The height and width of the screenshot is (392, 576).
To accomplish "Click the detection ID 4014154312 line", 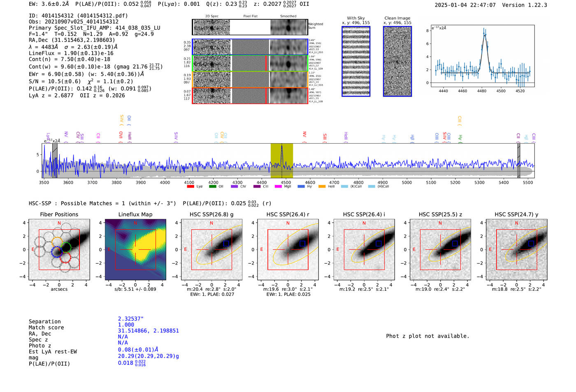I will pos(78,16).
